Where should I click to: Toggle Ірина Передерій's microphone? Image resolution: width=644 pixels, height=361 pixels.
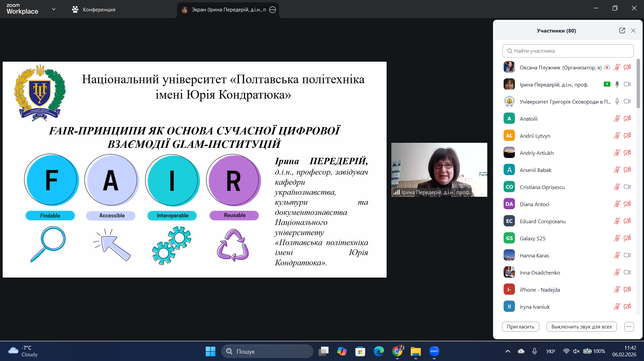(617, 84)
